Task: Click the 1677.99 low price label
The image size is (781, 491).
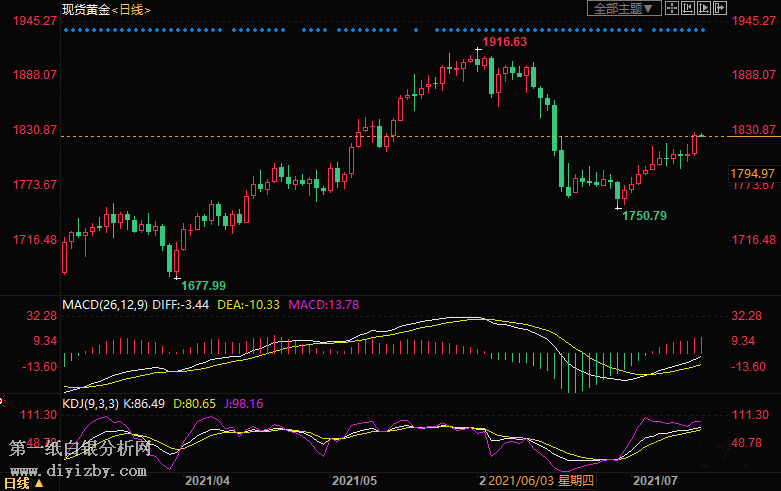Action: (203, 285)
